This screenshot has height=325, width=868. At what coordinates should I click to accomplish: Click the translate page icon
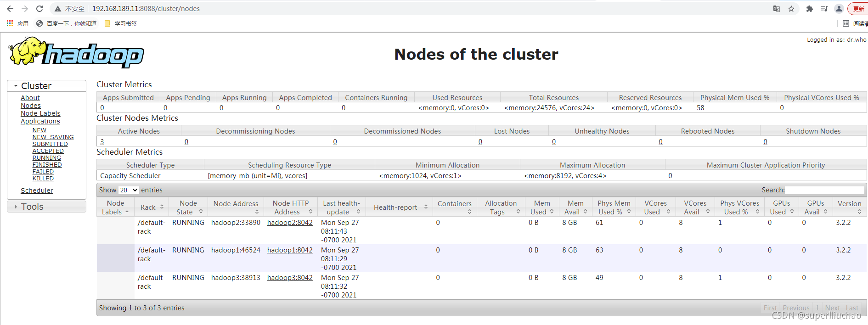[x=777, y=9]
